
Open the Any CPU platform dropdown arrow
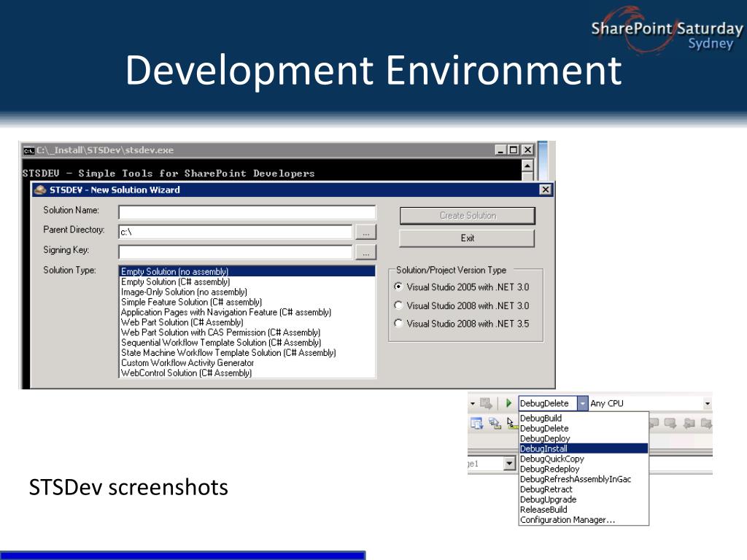(x=708, y=404)
